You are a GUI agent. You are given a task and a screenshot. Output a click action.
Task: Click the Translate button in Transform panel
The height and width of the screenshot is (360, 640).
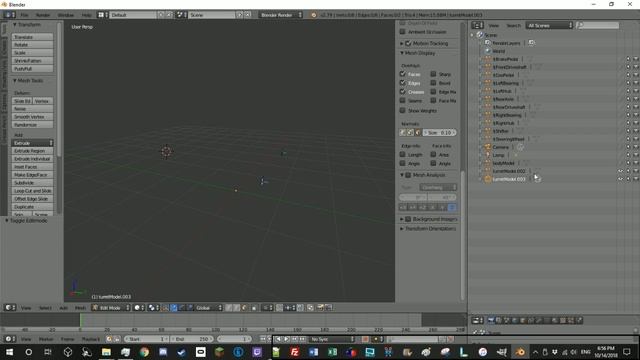32,37
